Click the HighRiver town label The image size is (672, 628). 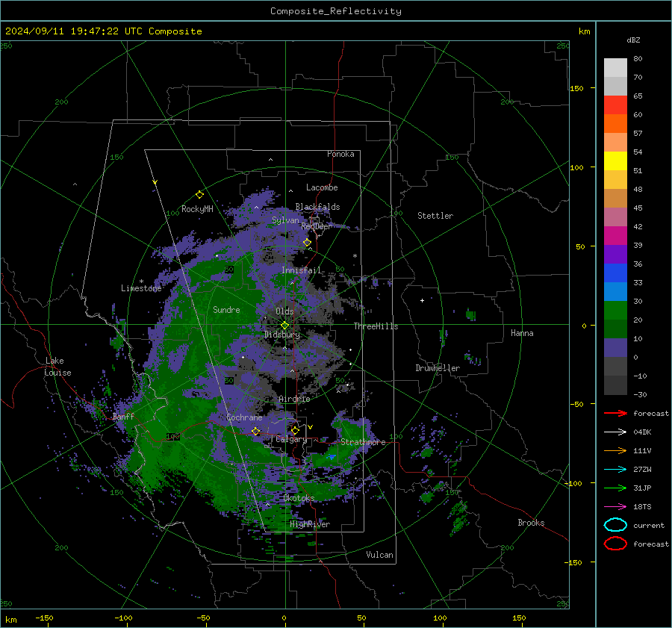(x=310, y=524)
